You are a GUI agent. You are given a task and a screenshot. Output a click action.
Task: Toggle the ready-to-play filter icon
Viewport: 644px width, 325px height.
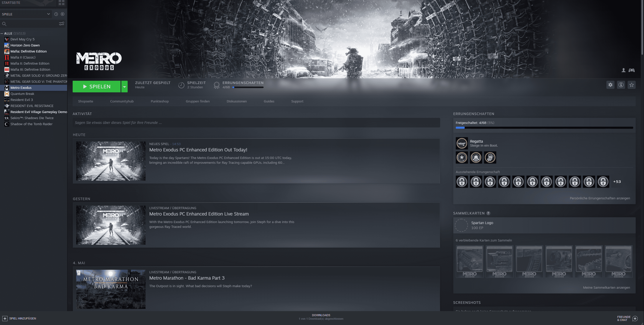coord(63,14)
